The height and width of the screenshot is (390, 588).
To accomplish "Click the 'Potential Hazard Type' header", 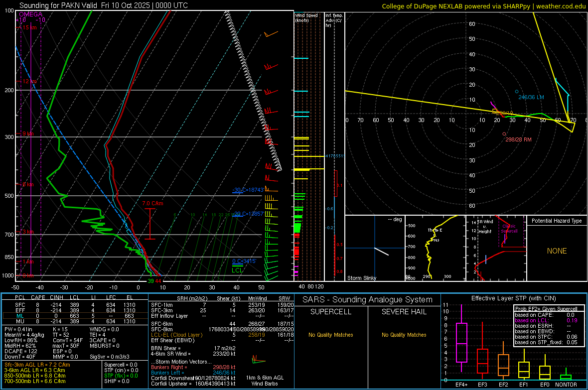I will (x=557, y=221).
